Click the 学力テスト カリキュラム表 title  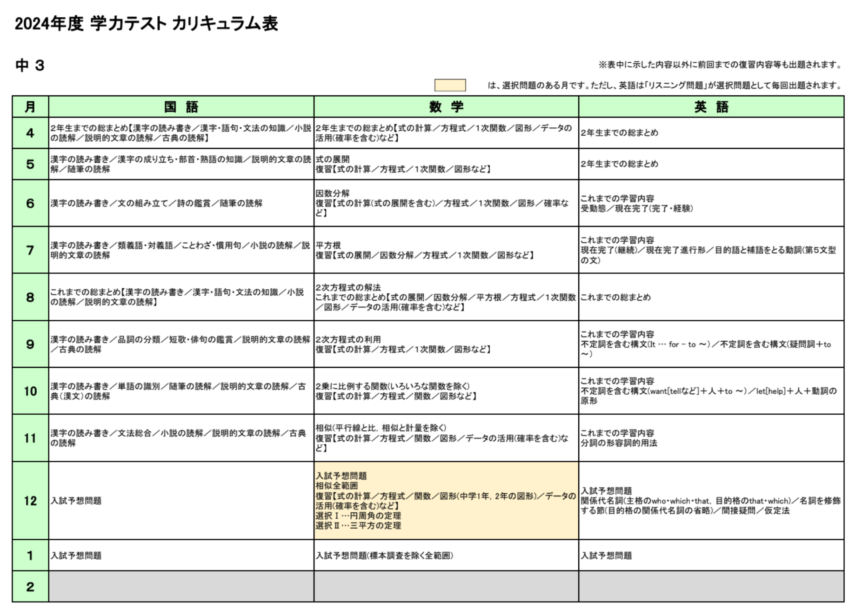[146, 23]
